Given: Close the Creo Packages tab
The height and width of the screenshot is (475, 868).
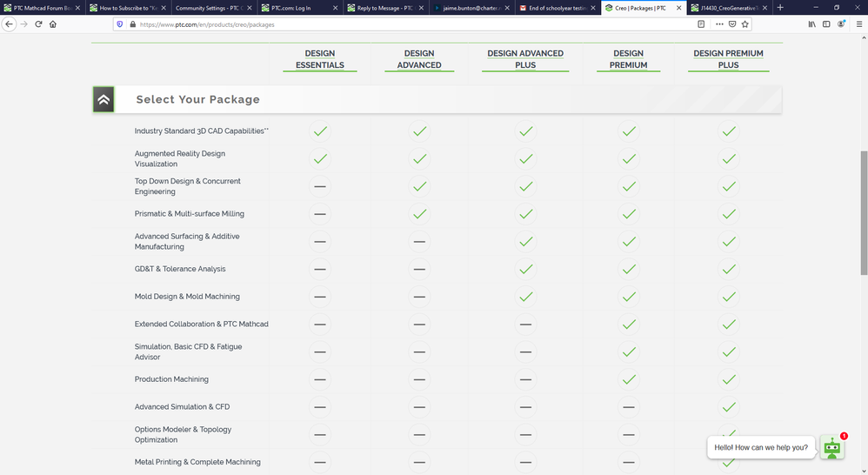Looking at the screenshot, I should [x=678, y=8].
